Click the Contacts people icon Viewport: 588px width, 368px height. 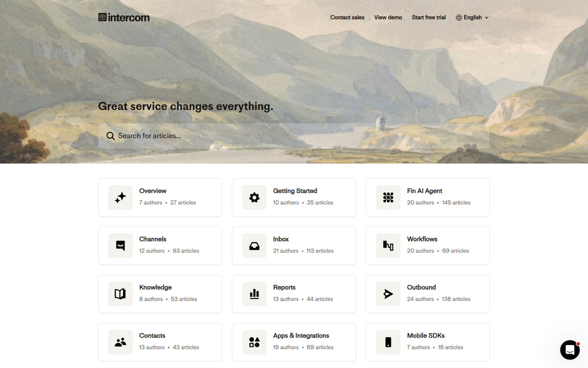(x=121, y=342)
